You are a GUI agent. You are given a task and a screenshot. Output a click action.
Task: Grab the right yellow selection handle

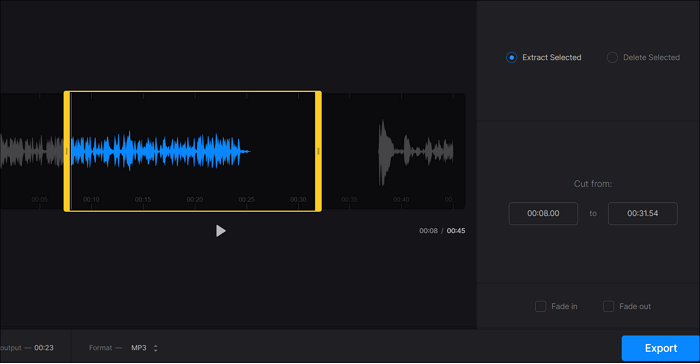click(x=318, y=151)
